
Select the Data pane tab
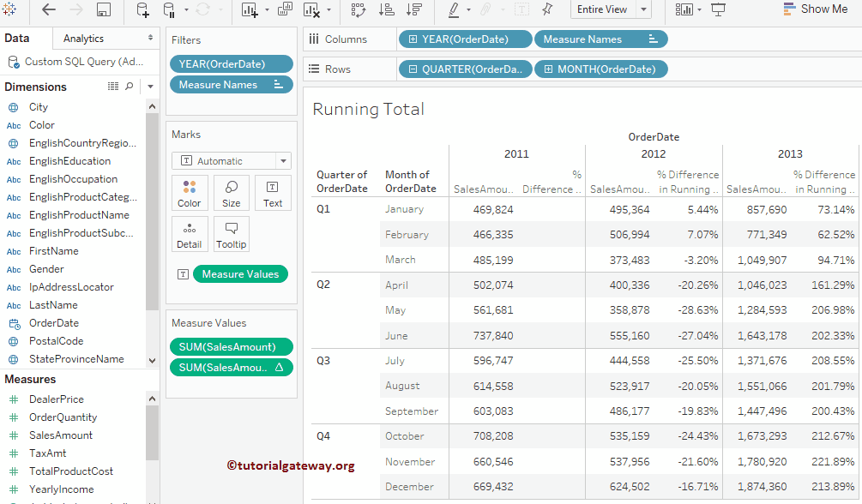pyautogui.click(x=17, y=39)
